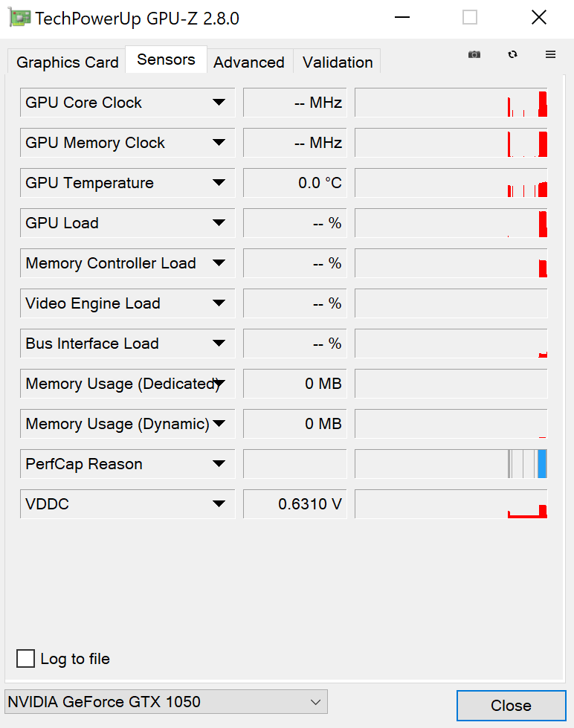Screen dimensions: 574x728
Task: Expand the PerfCap Reason dropdown
Action: pos(219,464)
